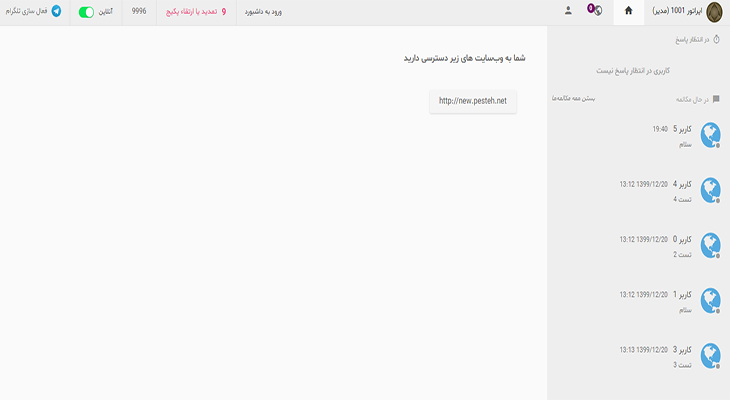730x400 pixels.
Task: Open the http://new.pesteh.net website button
Action: coord(473,100)
